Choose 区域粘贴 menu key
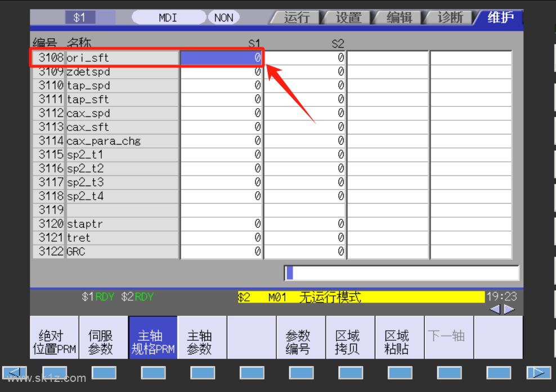Screen dimensions: 556x392 pyautogui.click(x=399, y=338)
